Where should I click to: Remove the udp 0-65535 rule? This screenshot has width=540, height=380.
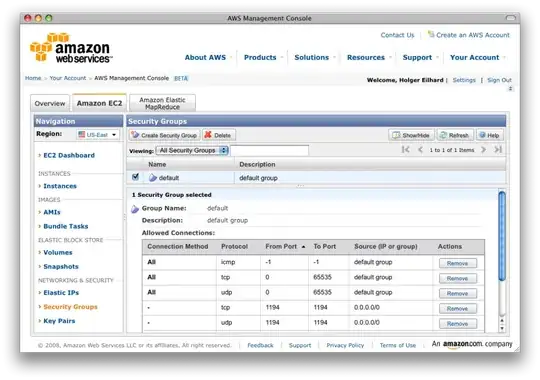[458, 294]
